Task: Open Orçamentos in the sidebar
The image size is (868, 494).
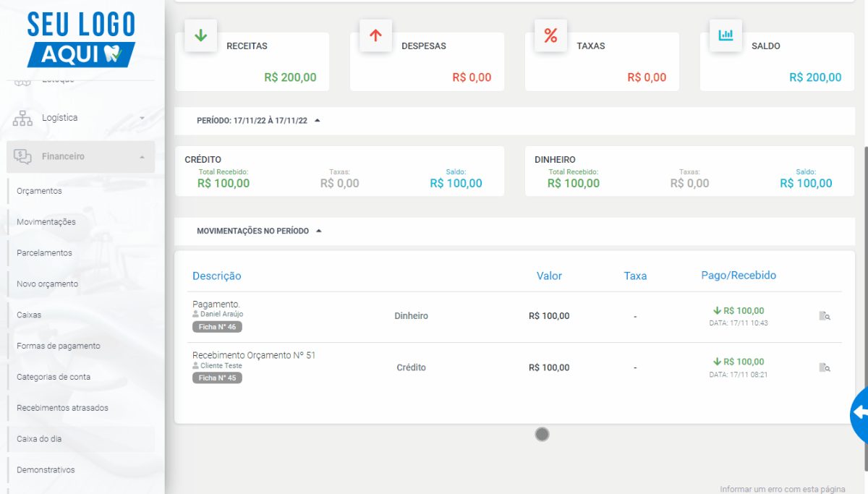Action: pos(39,191)
